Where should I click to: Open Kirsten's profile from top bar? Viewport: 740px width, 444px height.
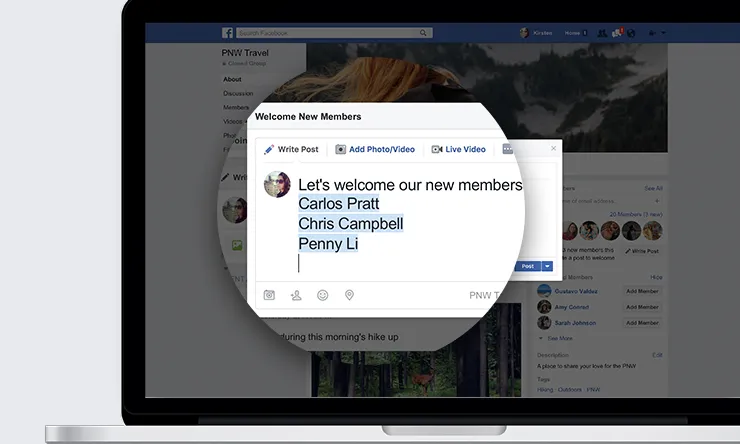[536, 33]
